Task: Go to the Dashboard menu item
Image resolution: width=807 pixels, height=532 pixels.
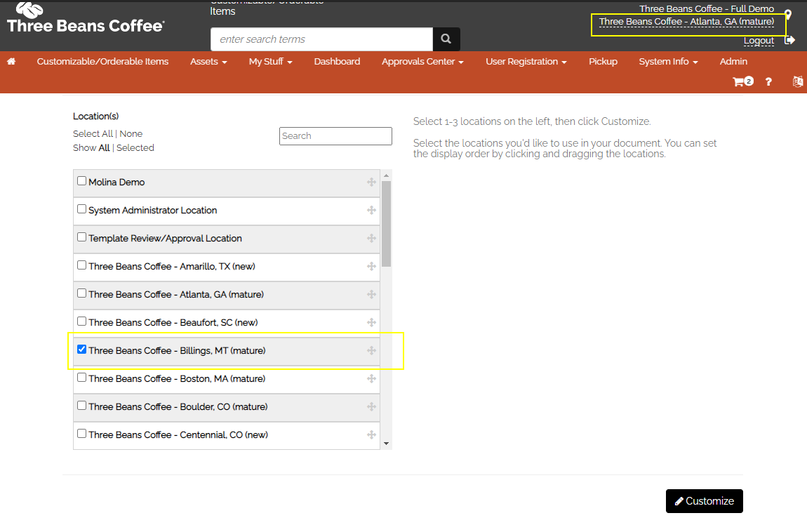Action: [337, 62]
